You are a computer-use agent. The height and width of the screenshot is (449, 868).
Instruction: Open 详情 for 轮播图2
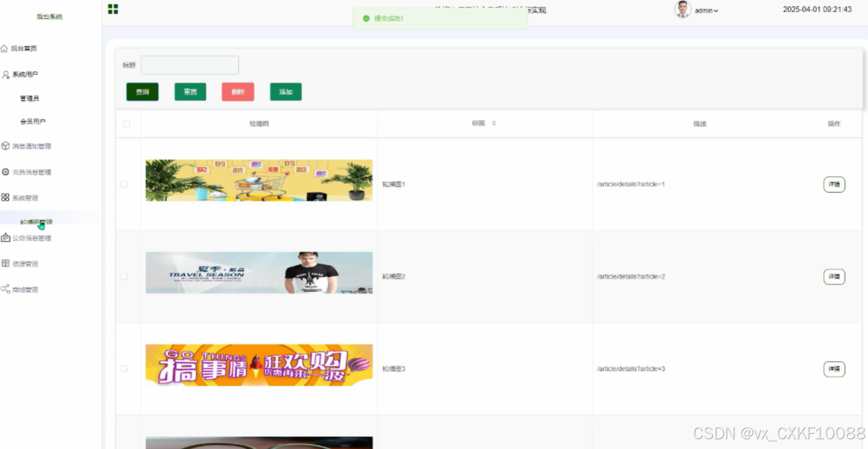point(834,277)
